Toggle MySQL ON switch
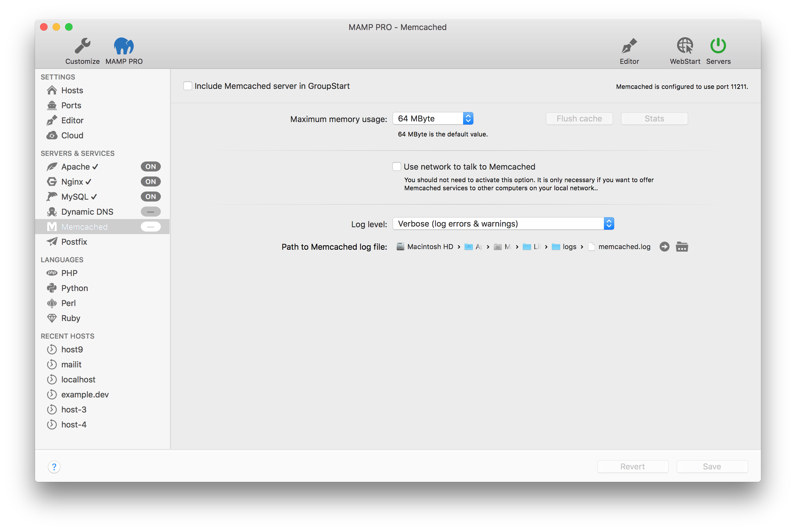Screen dimensions: 796x532 point(151,197)
